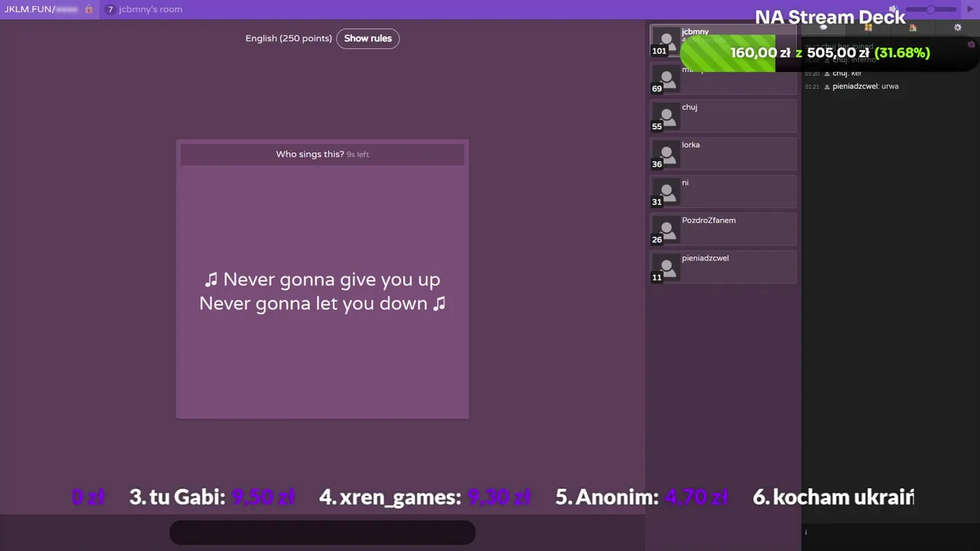Open jcbmny's player avatar
The height and width of the screenshot is (551, 980).
665,41
